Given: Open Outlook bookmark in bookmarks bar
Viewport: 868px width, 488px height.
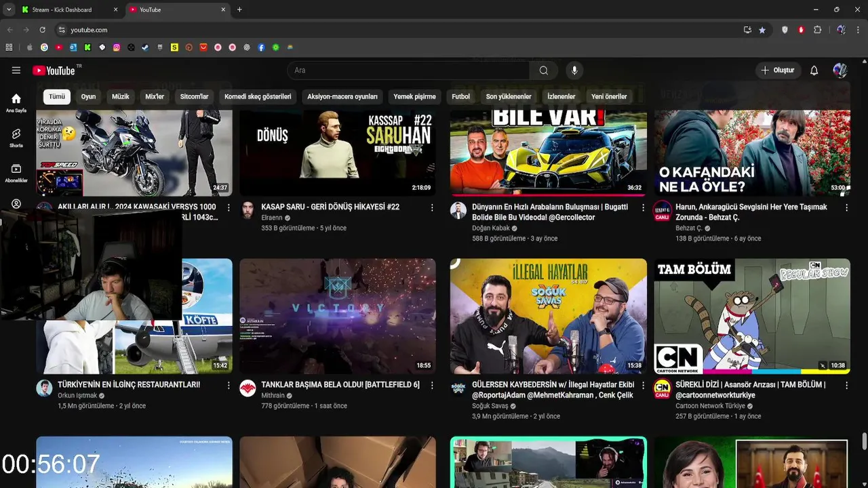Looking at the screenshot, I should point(73,47).
